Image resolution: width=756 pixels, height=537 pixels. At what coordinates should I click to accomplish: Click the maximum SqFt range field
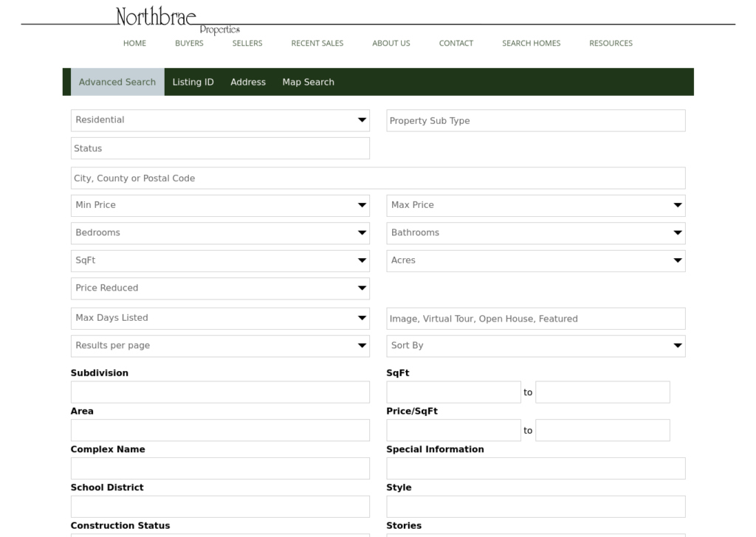coord(602,392)
